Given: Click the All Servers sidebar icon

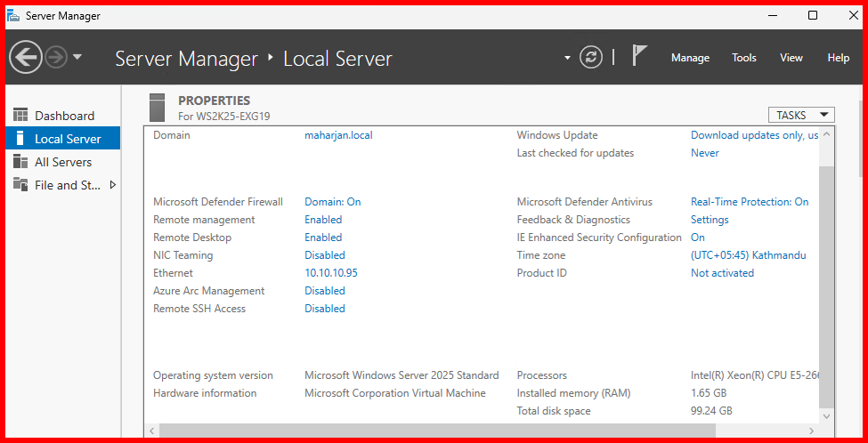Looking at the screenshot, I should coord(20,162).
